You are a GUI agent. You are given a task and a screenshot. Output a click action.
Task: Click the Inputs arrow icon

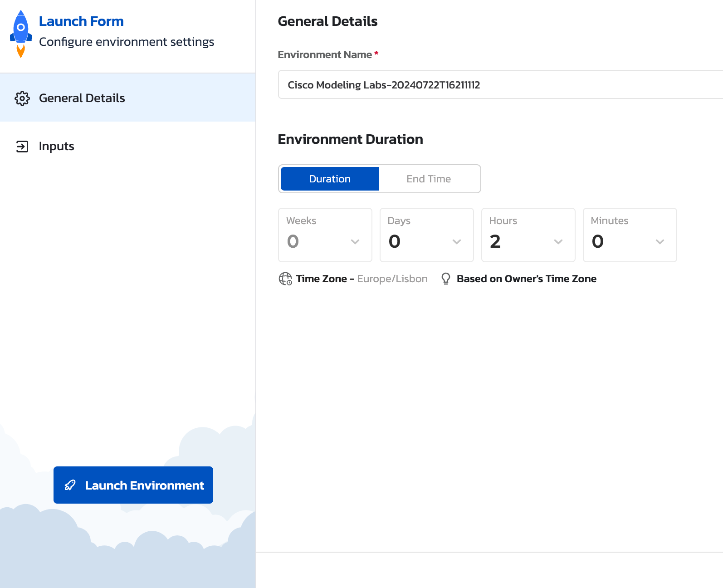22,147
